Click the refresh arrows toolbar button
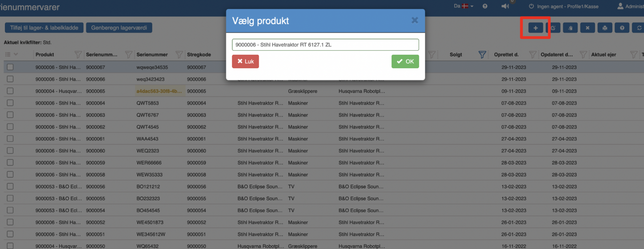This screenshot has width=644, height=249. click(639, 28)
